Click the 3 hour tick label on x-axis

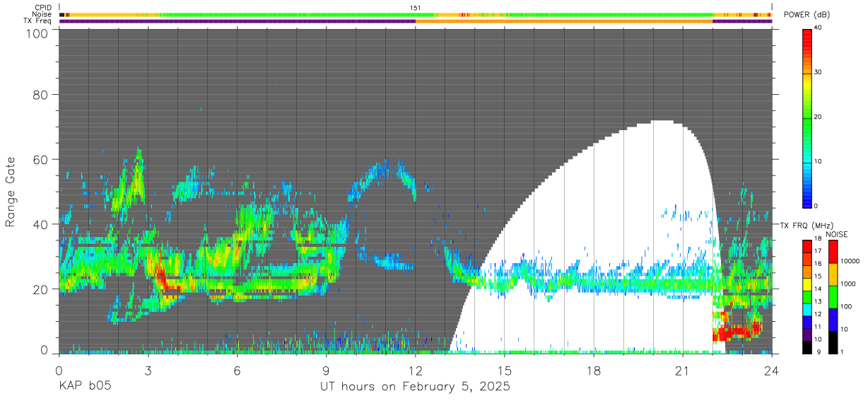coord(148,371)
